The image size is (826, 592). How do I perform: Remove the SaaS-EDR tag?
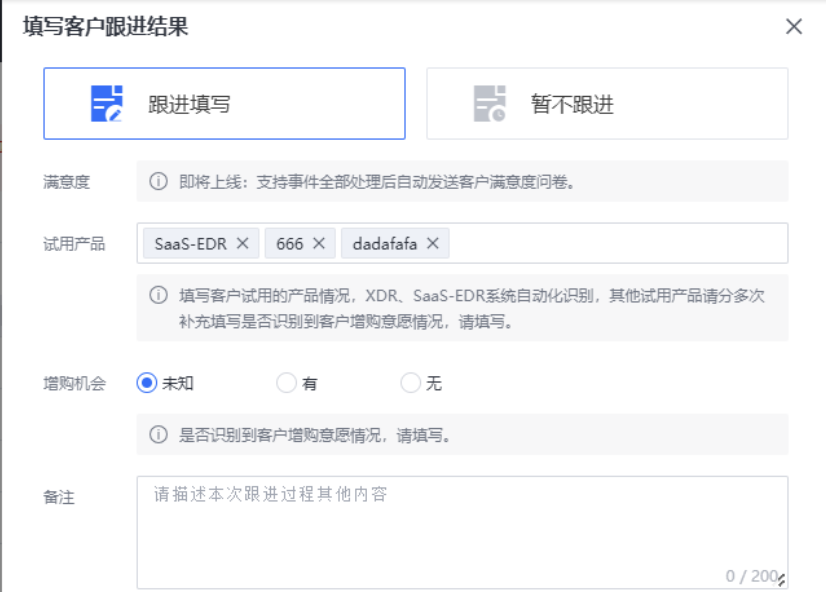click(243, 243)
